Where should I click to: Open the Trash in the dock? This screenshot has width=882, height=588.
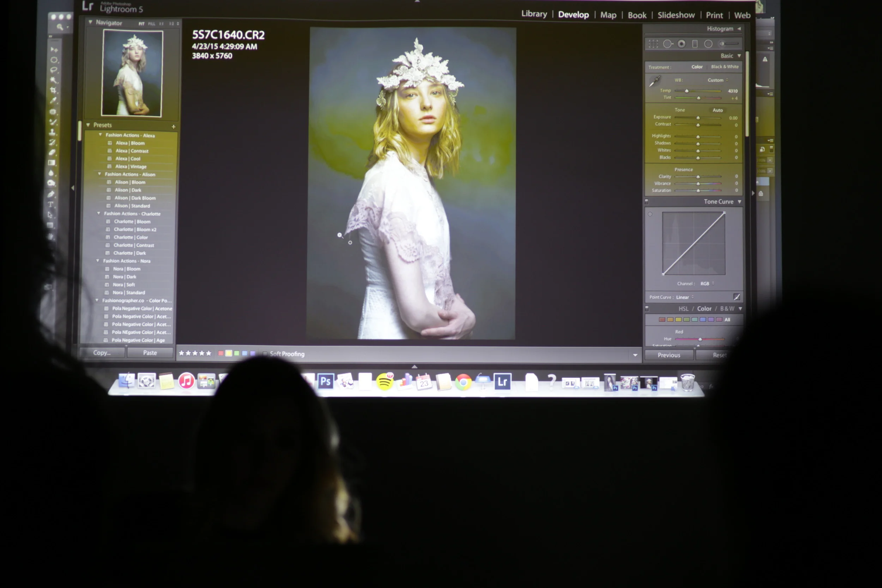point(687,383)
